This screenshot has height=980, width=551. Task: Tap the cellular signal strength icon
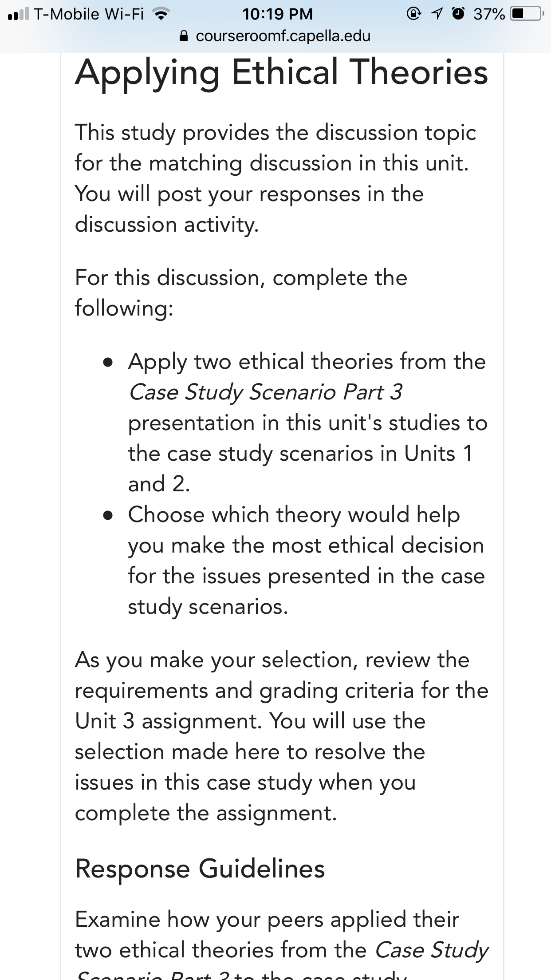[x=18, y=14]
